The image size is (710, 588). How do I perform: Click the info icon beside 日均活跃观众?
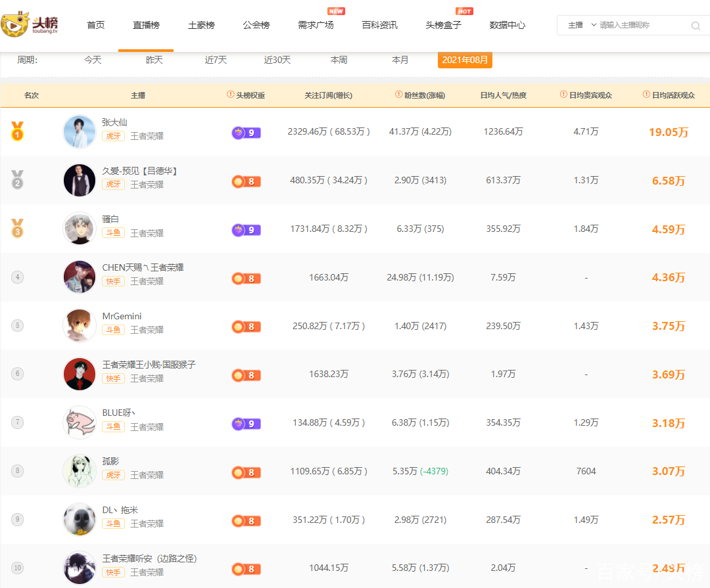point(646,95)
